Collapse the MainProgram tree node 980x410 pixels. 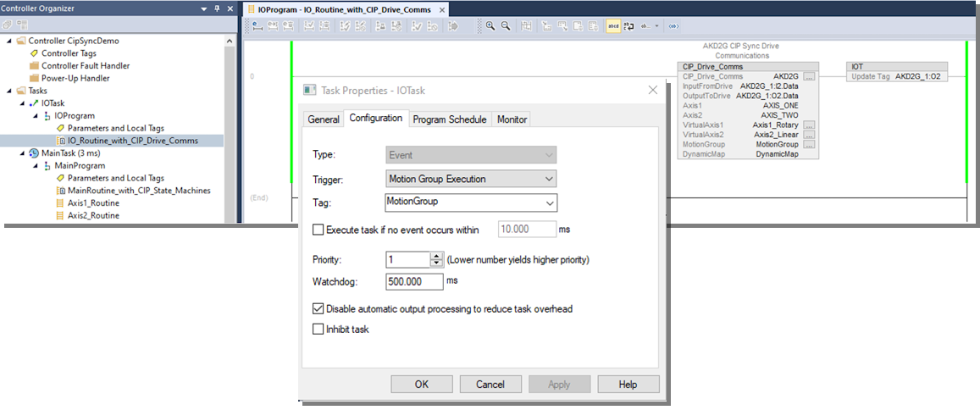coord(36,166)
